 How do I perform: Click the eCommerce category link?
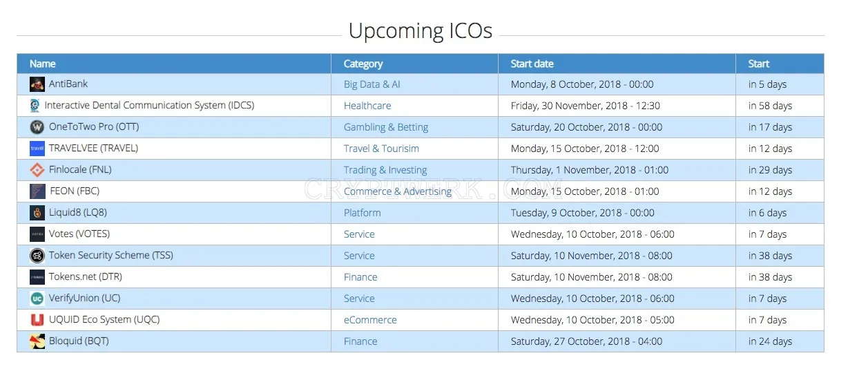(370, 320)
